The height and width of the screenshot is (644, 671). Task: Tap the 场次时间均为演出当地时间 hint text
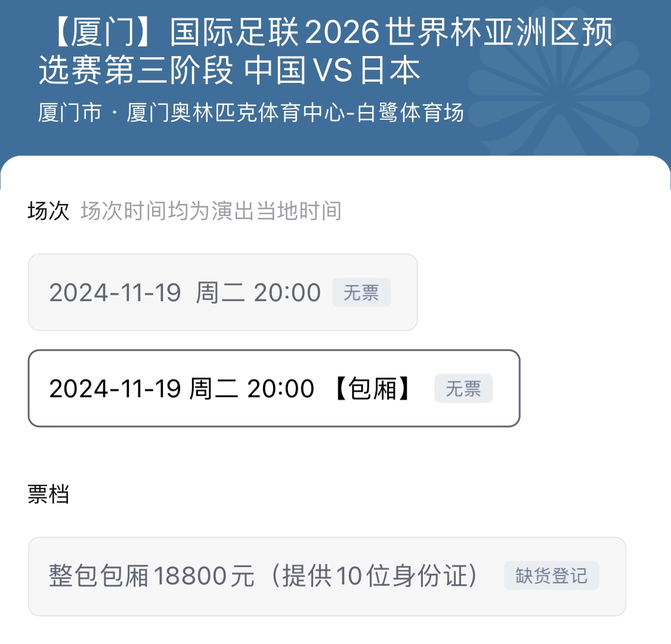click(211, 211)
